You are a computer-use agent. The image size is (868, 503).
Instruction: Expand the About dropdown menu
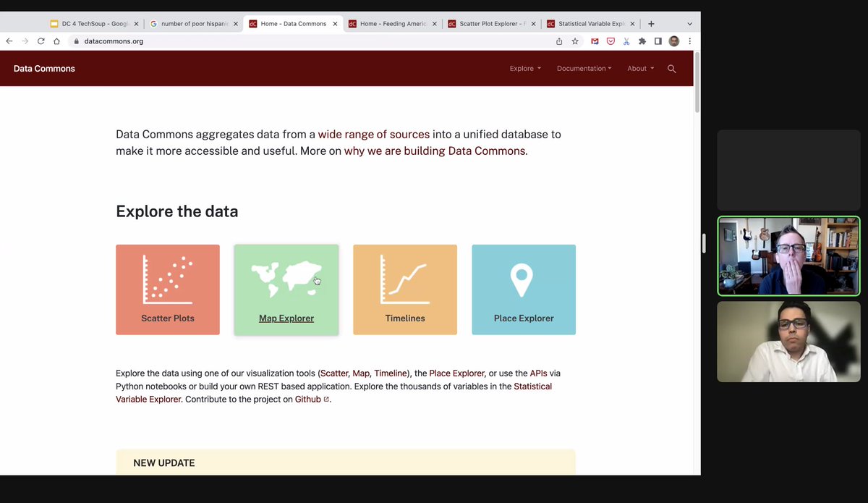coord(640,69)
